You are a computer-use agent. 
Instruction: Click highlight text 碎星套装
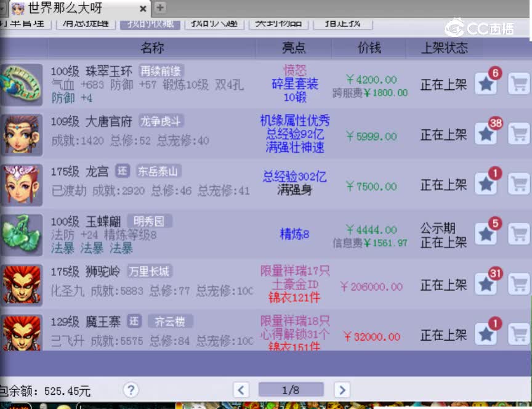(295, 84)
